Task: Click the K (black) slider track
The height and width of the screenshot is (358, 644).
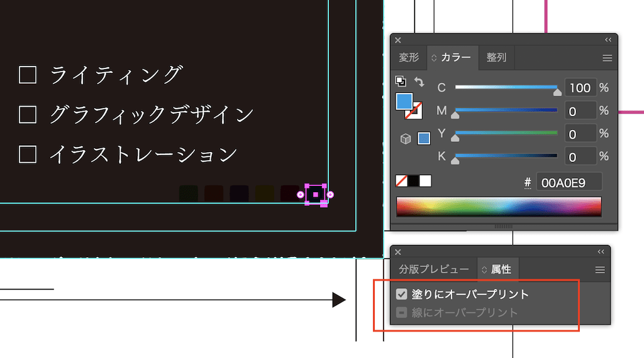Action: [x=506, y=155]
